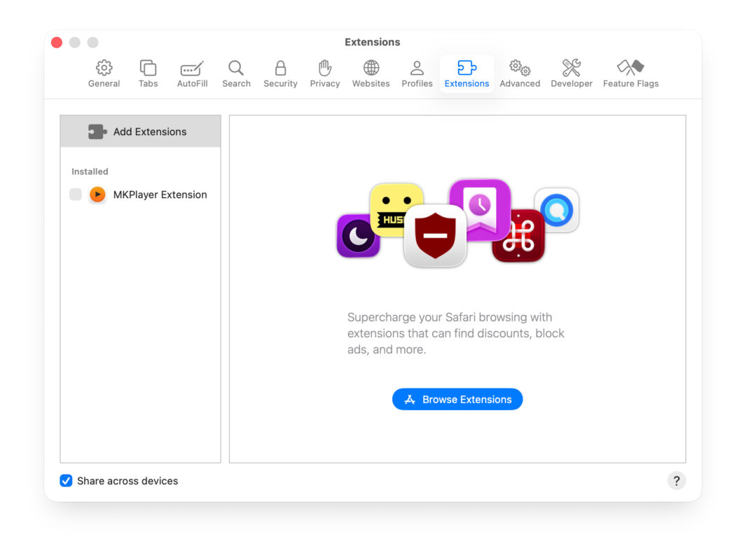Click the help question mark button
Image resolution: width=746 pixels, height=560 pixels.
(x=676, y=481)
